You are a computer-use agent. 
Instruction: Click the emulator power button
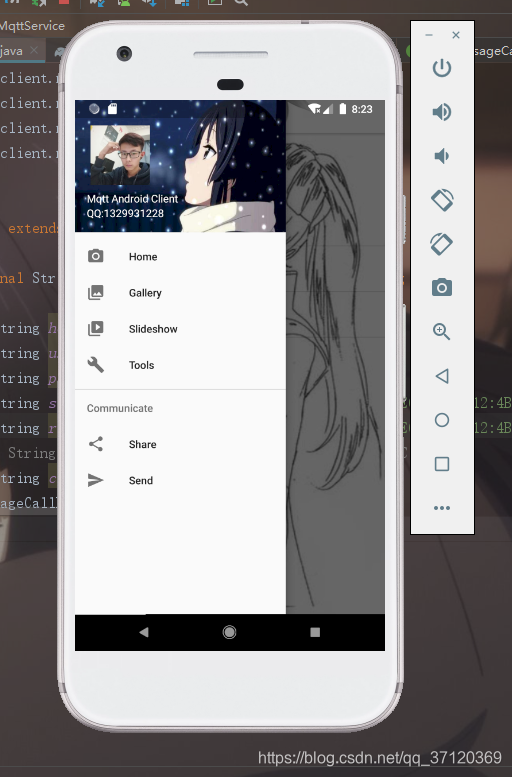[x=442, y=68]
